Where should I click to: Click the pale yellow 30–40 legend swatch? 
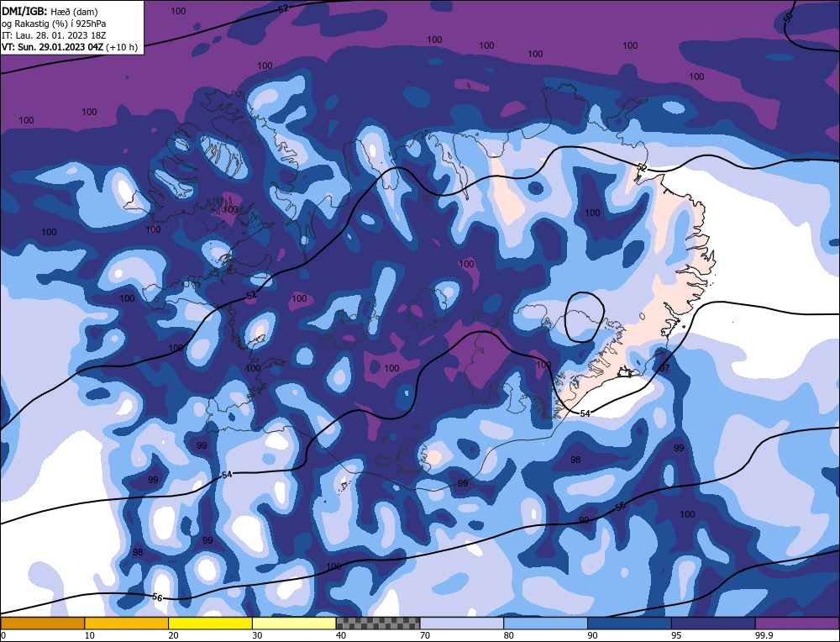(x=294, y=624)
